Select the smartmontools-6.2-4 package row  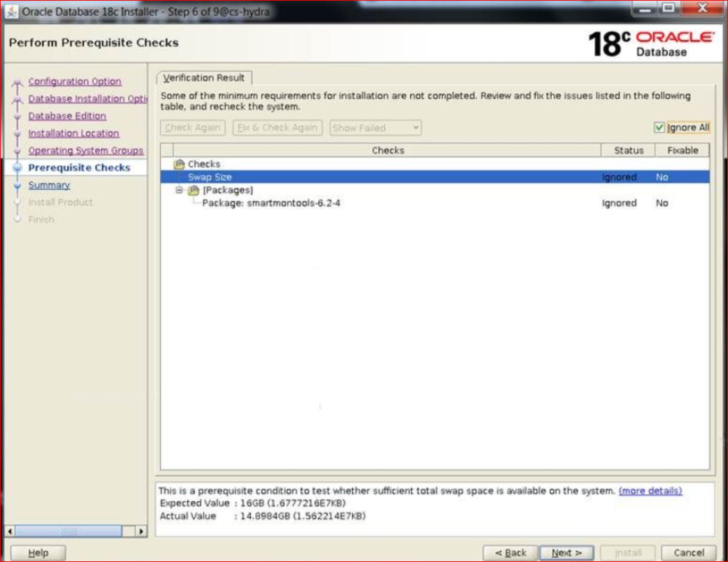(x=271, y=203)
